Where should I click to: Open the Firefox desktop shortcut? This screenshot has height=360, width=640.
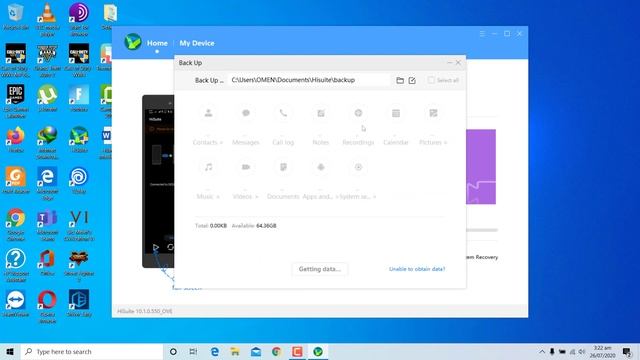[x=16, y=140]
